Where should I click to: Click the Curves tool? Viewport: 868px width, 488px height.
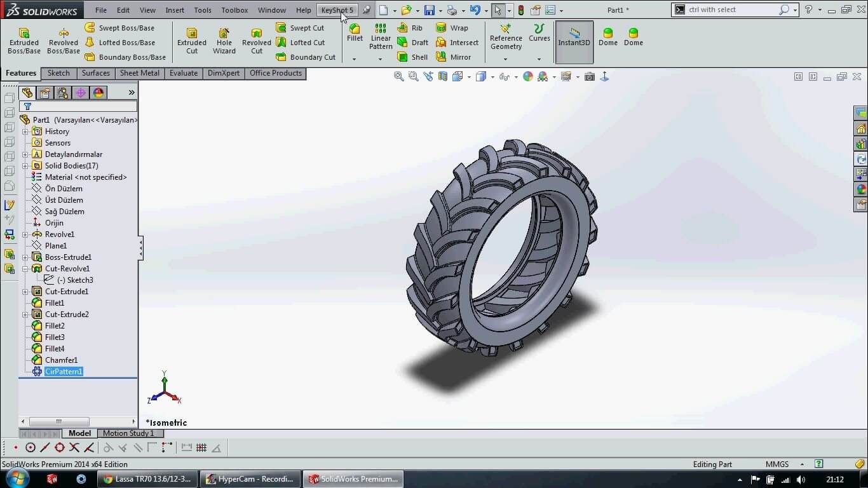539,33
